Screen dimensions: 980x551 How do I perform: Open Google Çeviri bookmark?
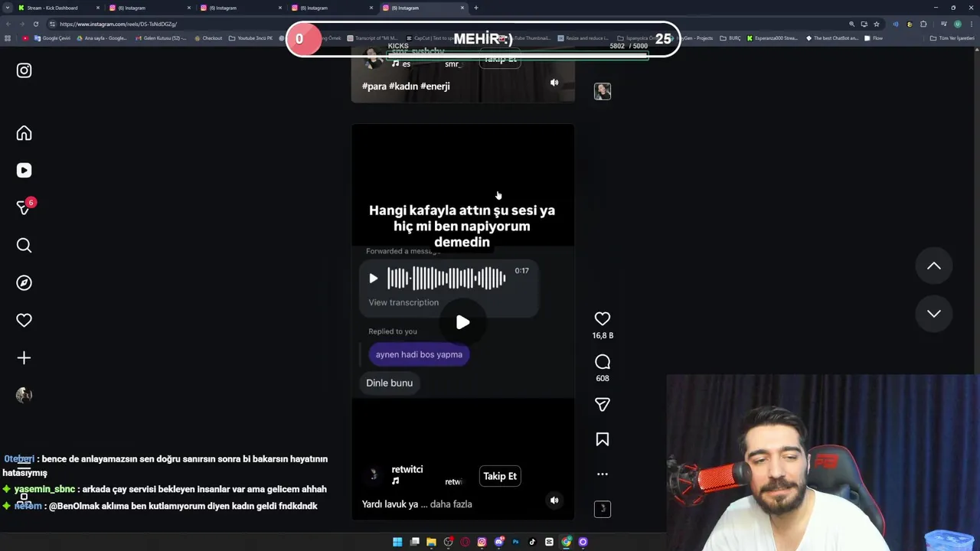[52, 38]
